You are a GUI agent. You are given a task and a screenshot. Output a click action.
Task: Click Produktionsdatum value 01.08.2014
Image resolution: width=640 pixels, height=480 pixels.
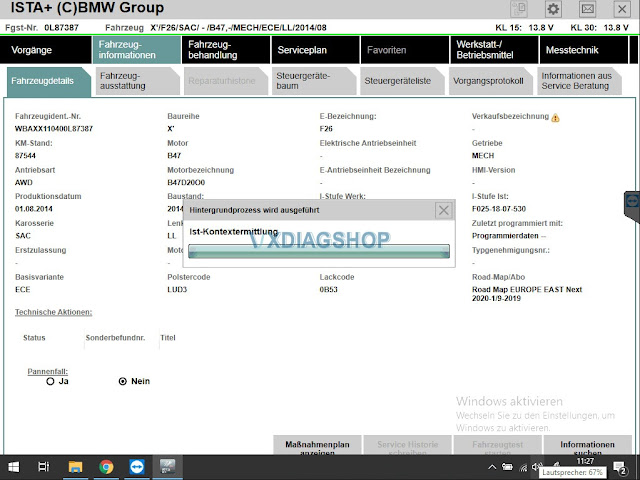(x=34, y=209)
